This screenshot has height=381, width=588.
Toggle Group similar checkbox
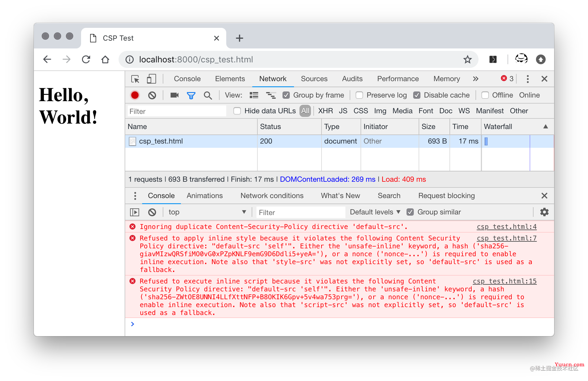pyautogui.click(x=410, y=212)
